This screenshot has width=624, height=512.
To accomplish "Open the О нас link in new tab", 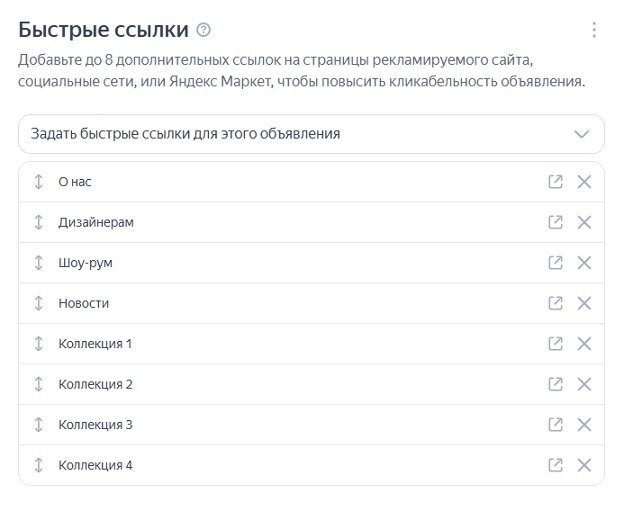I will [555, 182].
